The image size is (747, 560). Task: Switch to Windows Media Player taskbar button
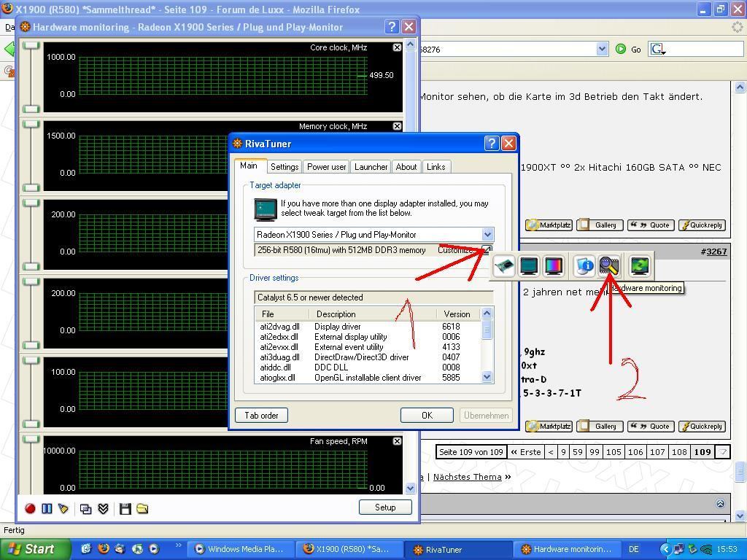240,549
